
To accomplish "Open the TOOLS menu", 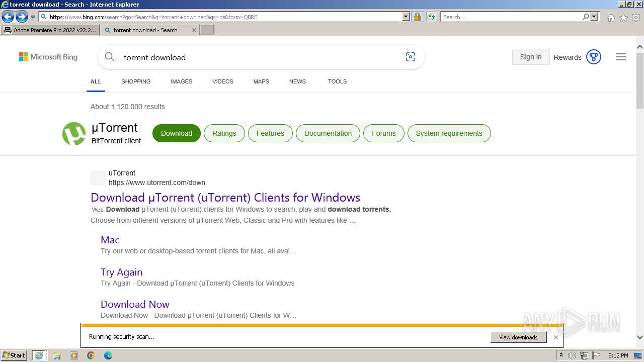I will (337, 81).
